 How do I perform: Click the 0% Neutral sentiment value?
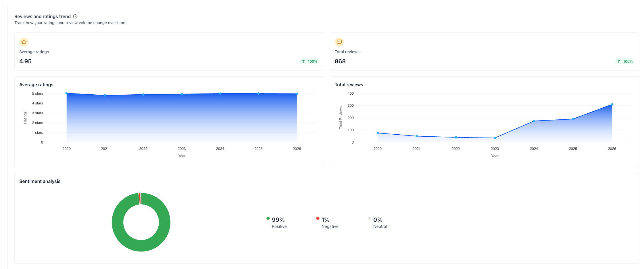pyautogui.click(x=378, y=220)
